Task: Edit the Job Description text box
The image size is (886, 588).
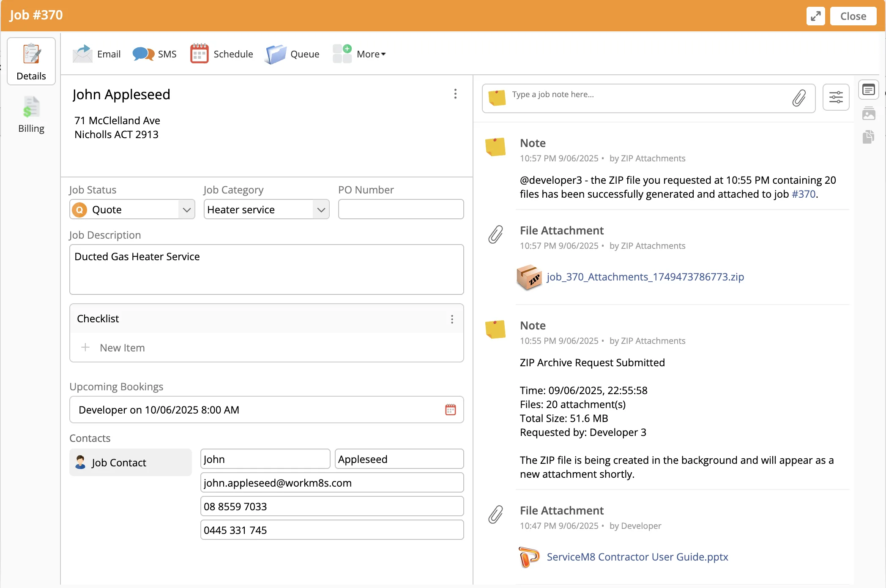Action: pyautogui.click(x=266, y=269)
